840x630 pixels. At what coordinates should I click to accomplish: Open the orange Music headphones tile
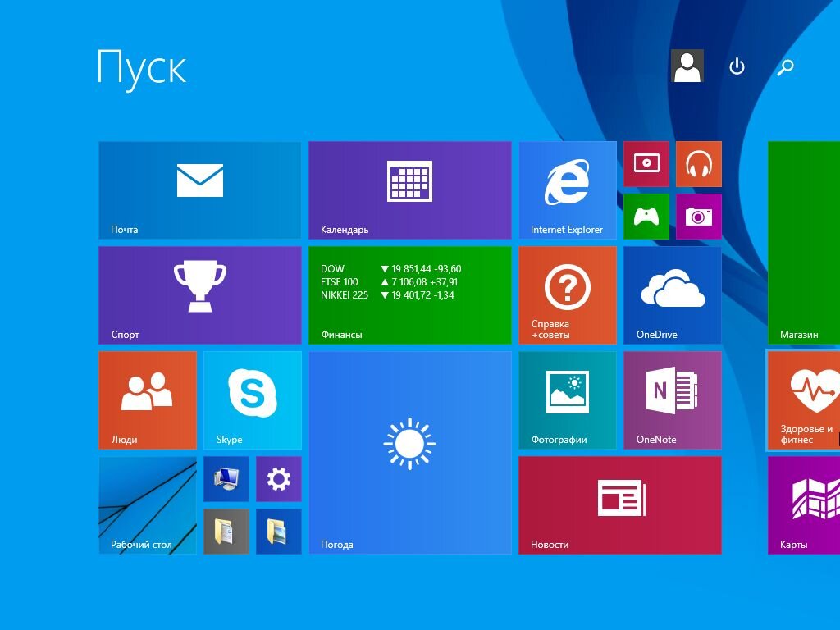pos(699,164)
